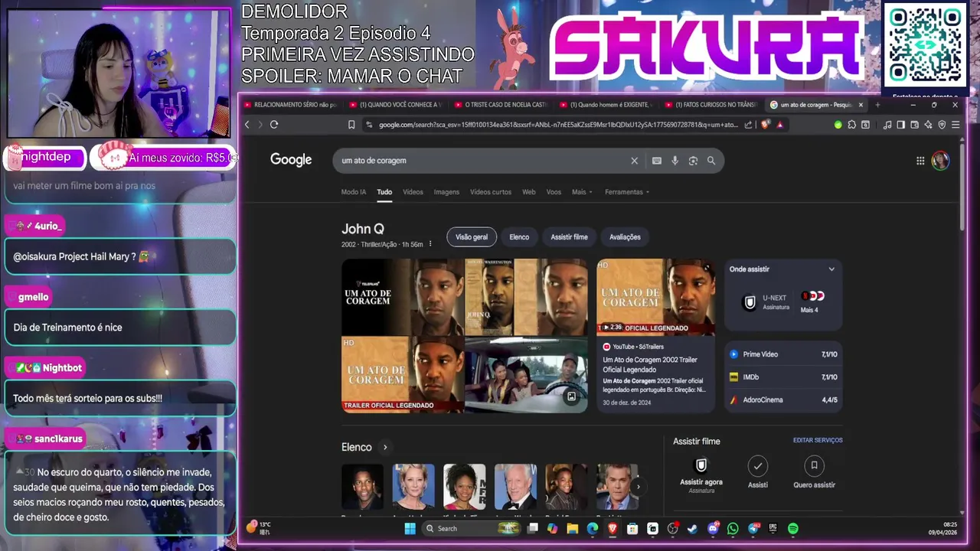Open Steam from the taskbar
980x551 pixels.
[693, 528]
